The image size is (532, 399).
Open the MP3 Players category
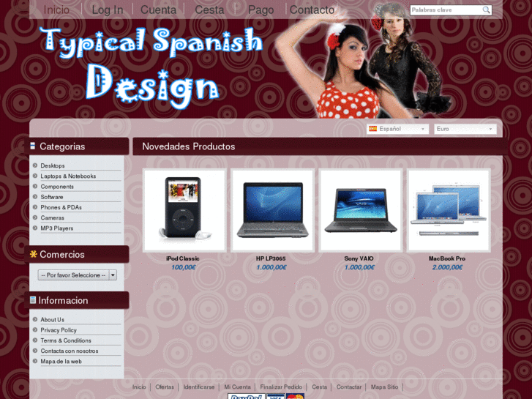click(x=57, y=228)
